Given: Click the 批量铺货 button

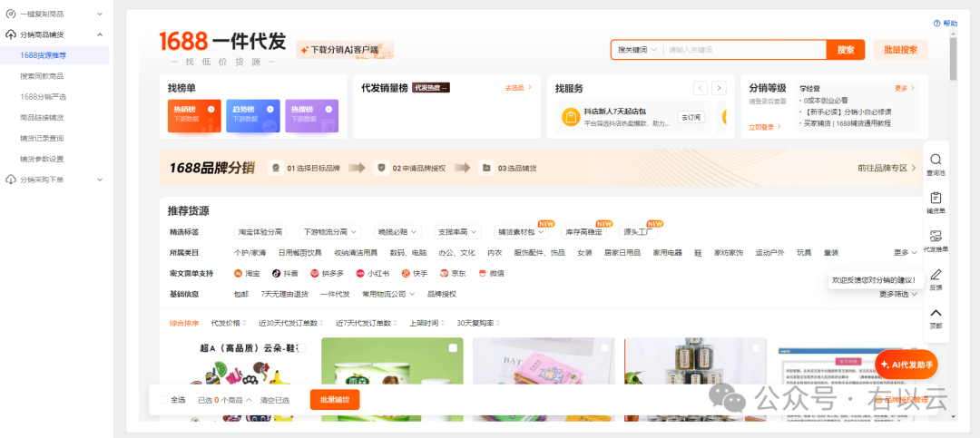Looking at the screenshot, I should [x=335, y=399].
